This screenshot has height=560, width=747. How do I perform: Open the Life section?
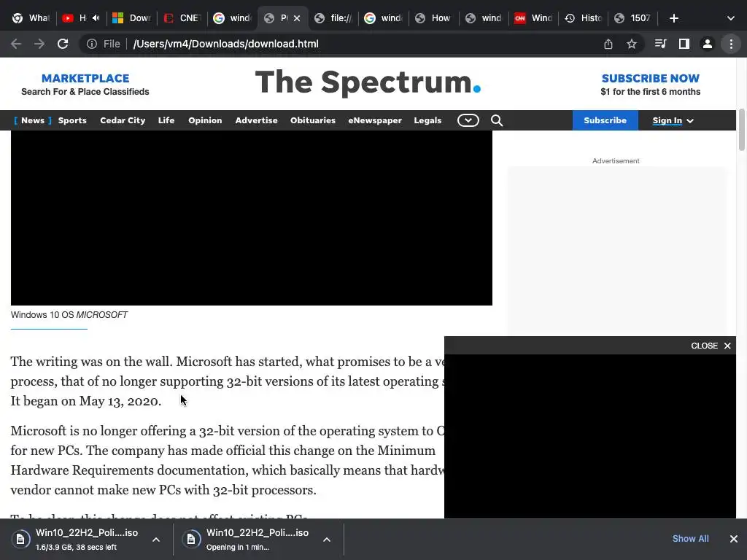click(166, 120)
